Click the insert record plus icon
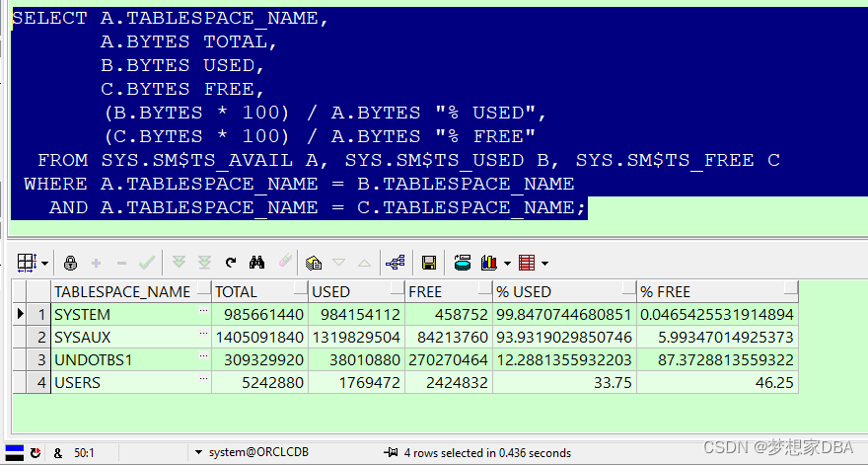Screen dimensions: 868x465 point(96,263)
